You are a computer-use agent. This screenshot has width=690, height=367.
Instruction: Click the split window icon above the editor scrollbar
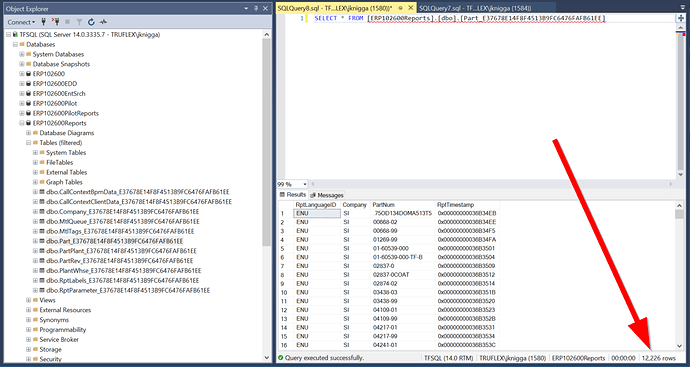tap(680, 18)
